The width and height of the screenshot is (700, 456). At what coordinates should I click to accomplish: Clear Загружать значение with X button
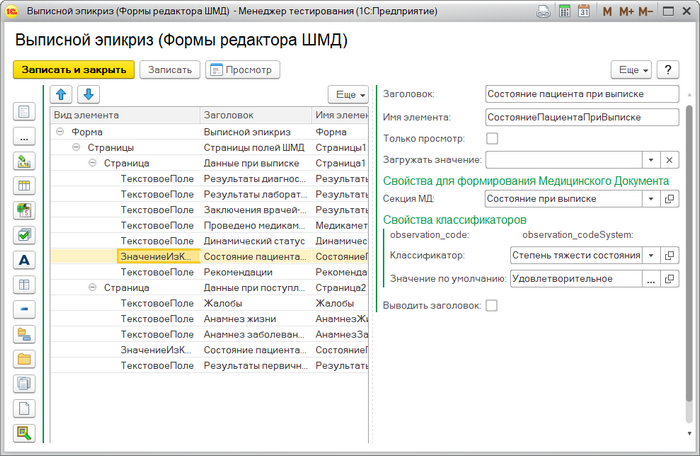pyautogui.click(x=669, y=160)
